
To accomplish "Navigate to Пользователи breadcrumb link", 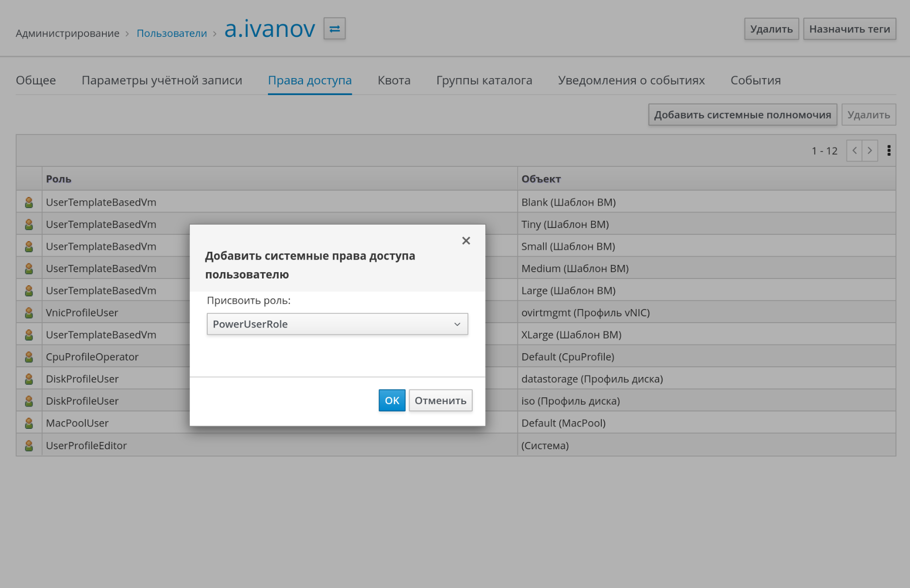I will [x=172, y=33].
